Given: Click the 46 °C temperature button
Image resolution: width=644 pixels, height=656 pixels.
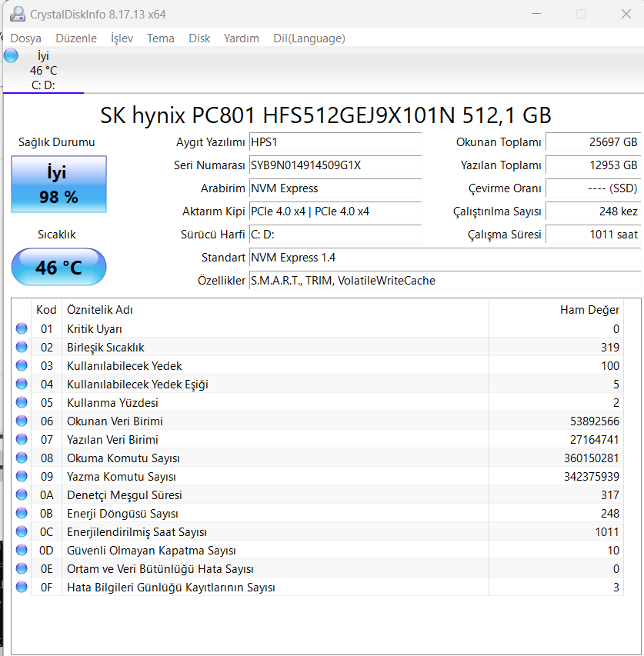Looking at the screenshot, I should tap(58, 268).
